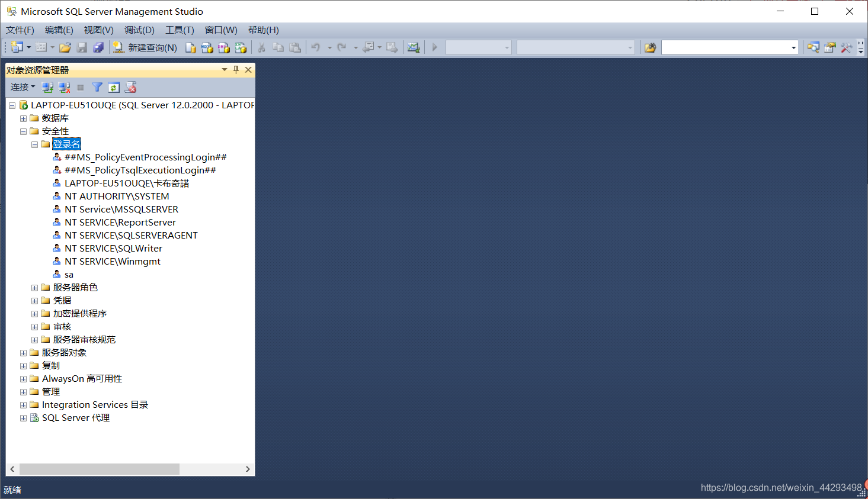Image resolution: width=868 pixels, height=499 pixels.
Task: Click the Activity Monitor icon
Action: (414, 47)
